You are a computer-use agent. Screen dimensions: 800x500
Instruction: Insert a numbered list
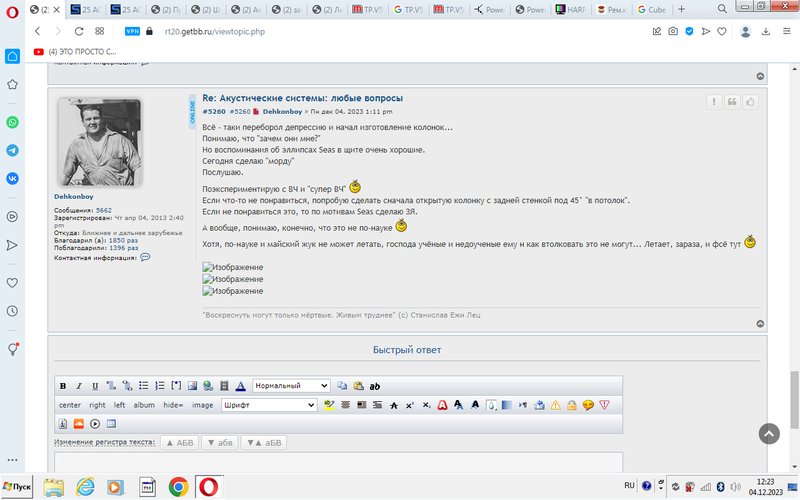point(160,386)
